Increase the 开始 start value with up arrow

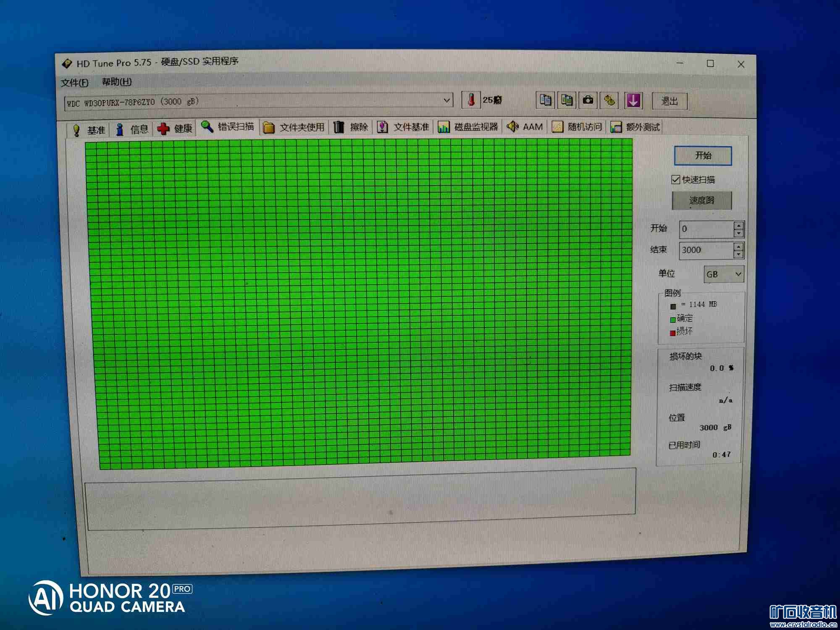point(738,226)
